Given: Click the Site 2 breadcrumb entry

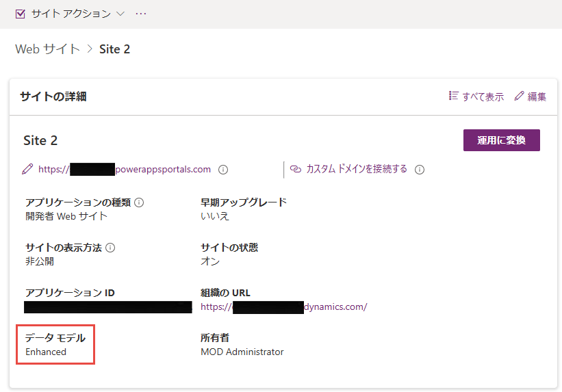Looking at the screenshot, I should (x=115, y=49).
